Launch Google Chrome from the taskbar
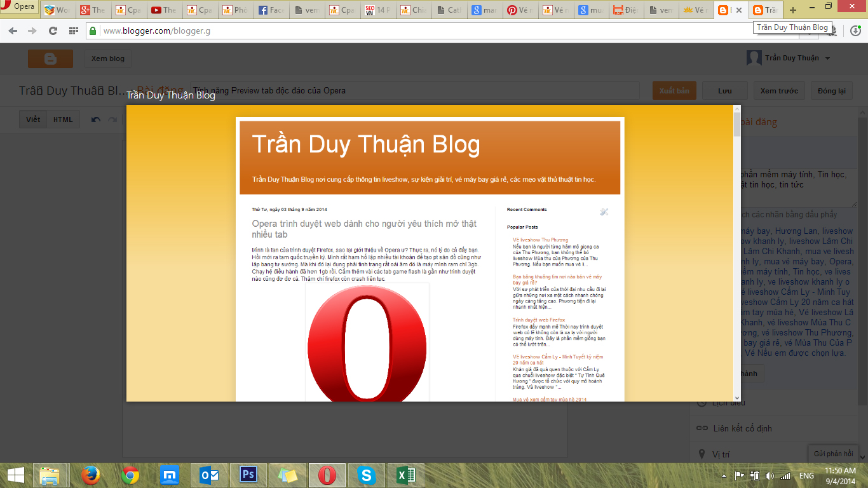 pos(131,475)
